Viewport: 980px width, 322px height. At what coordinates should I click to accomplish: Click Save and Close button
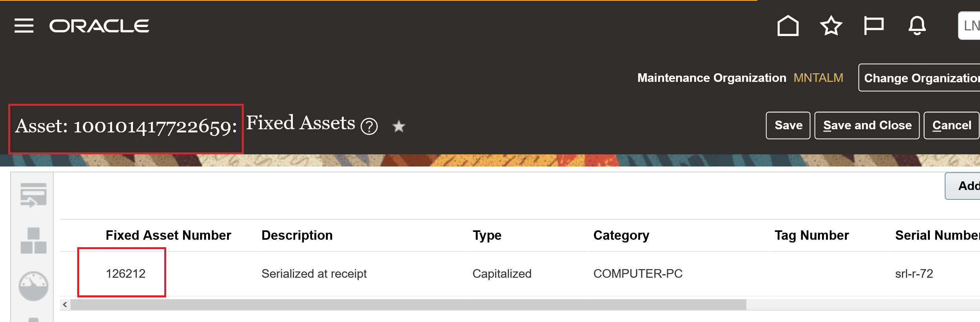pyautogui.click(x=867, y=125)
